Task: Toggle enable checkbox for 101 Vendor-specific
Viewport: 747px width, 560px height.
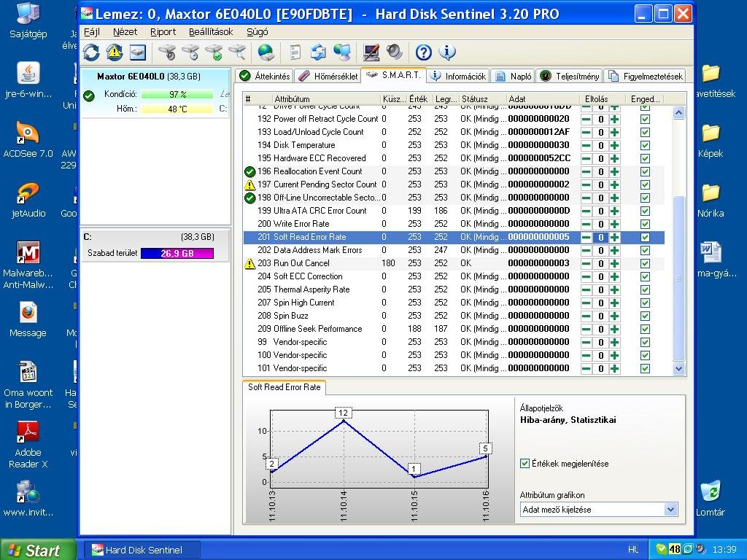Action: pos(645,368)
